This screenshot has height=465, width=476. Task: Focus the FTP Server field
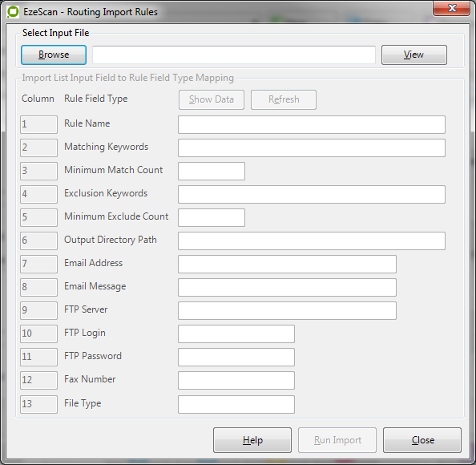click(287, 311)
